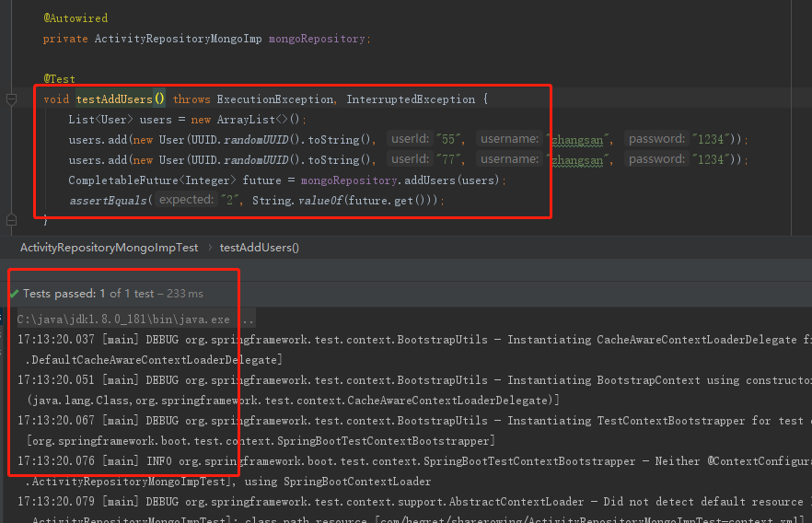Click the green tests passed checkmark icon
Viewport: 812px width, 523px height.
[x=14, y=294]
